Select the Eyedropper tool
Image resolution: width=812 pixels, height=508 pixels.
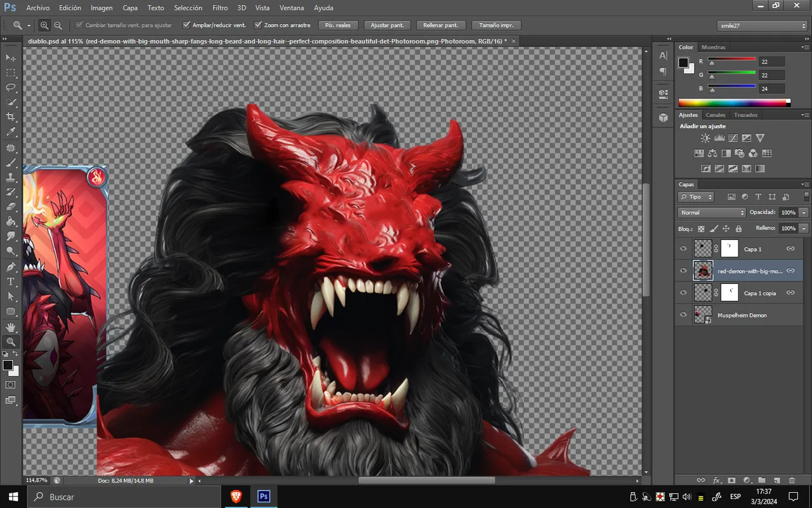[11, 132]
